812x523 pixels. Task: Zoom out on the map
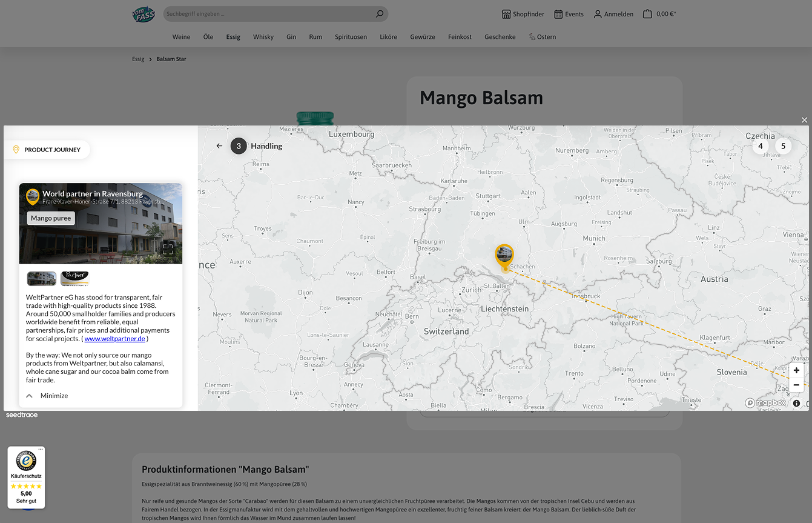(x=796, y=385)
